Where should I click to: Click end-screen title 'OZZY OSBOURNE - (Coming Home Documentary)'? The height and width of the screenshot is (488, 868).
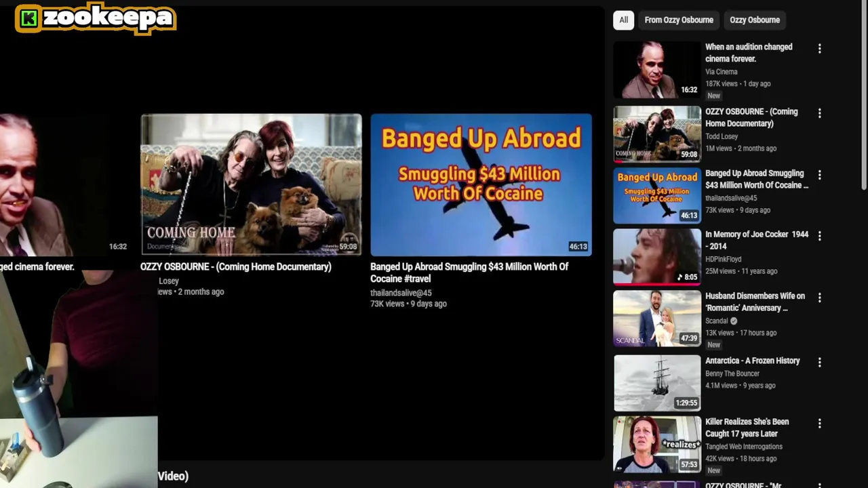pos(235,267)
